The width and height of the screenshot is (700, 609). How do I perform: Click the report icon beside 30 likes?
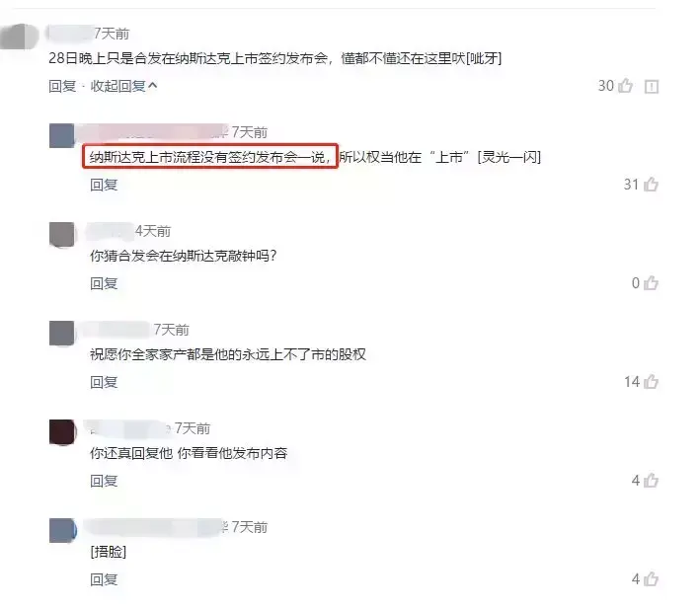point(652,86)
